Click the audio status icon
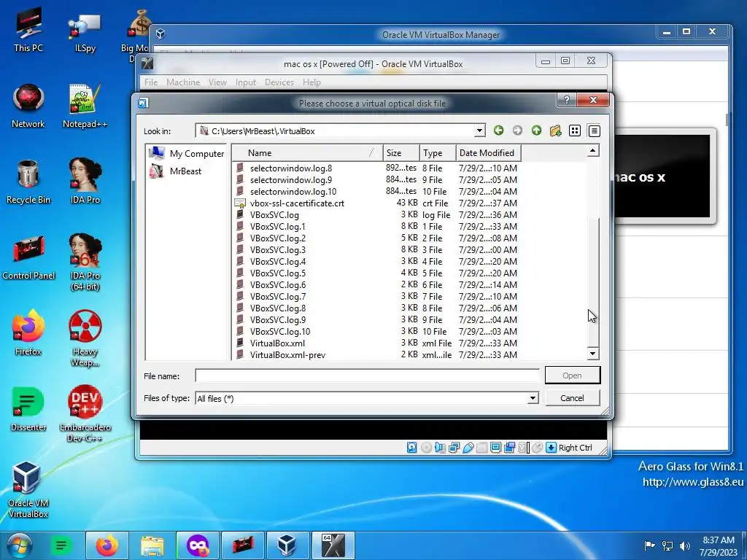This screenshot has height=560, width=747. coord(440,448)
